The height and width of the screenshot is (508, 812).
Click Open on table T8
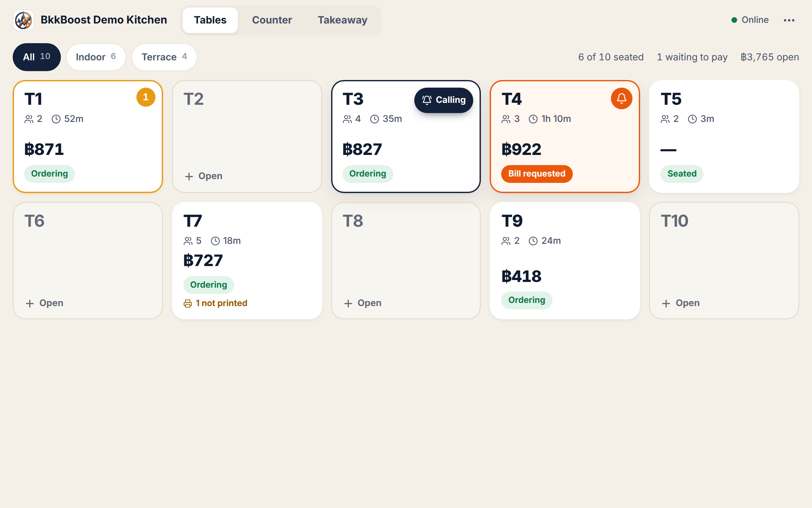tap(362, 303)
